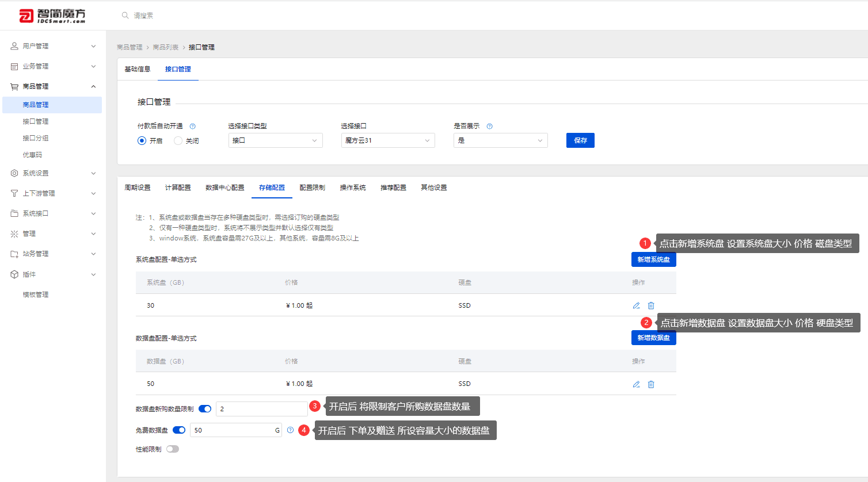Image resolution: width=868 pixels, height=482 pixels.
Task: Open the 选择接口类型 dropdown
Action: [x=276, y=140]
